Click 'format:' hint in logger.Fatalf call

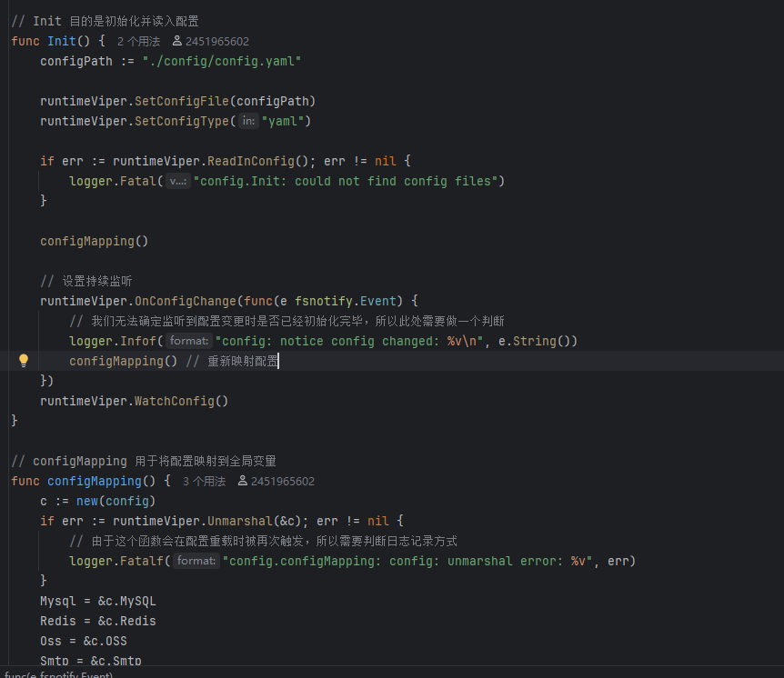point(196,561)
